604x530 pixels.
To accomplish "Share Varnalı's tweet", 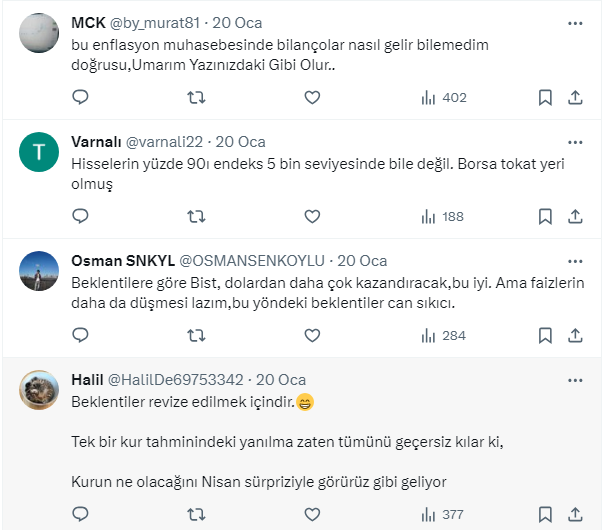I will 575,215.
